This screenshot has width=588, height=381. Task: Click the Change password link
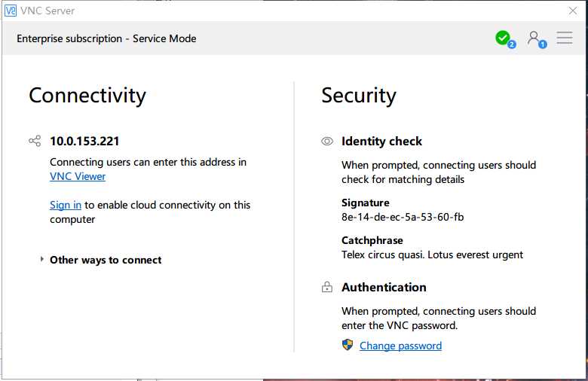(400, 346)
